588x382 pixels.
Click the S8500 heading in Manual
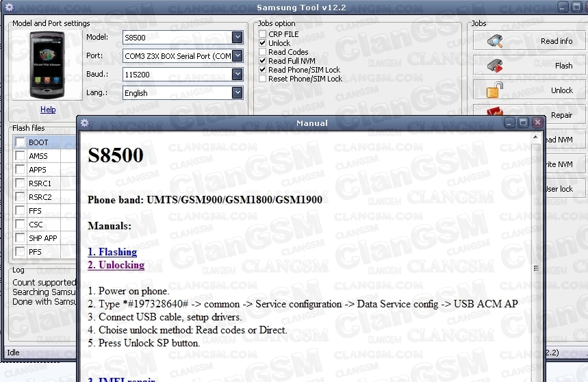point(116,155)
